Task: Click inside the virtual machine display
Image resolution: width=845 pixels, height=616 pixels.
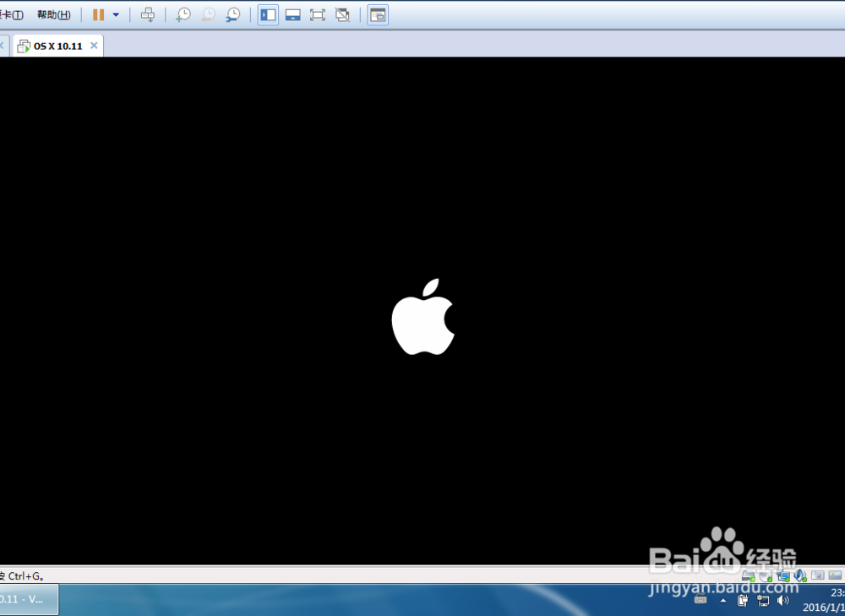Action: click(x=422, y=310)
